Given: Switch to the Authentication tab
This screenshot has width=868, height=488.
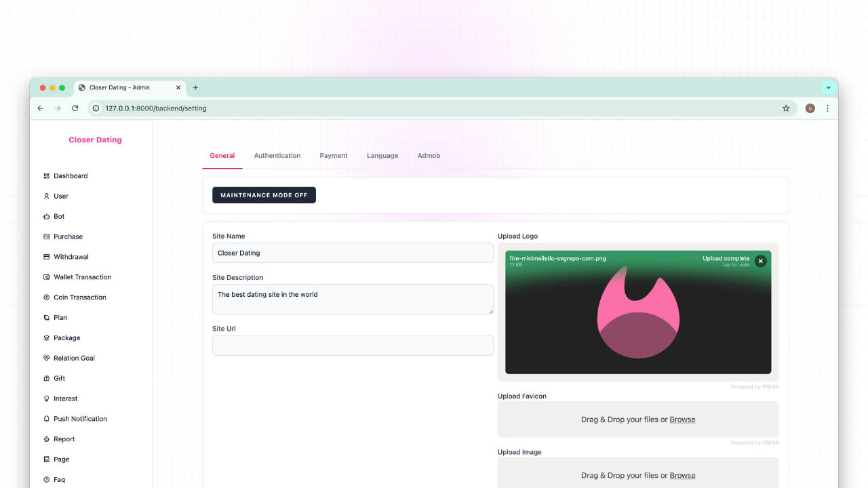Looking at the screenshot, I should tap(277, 156).
